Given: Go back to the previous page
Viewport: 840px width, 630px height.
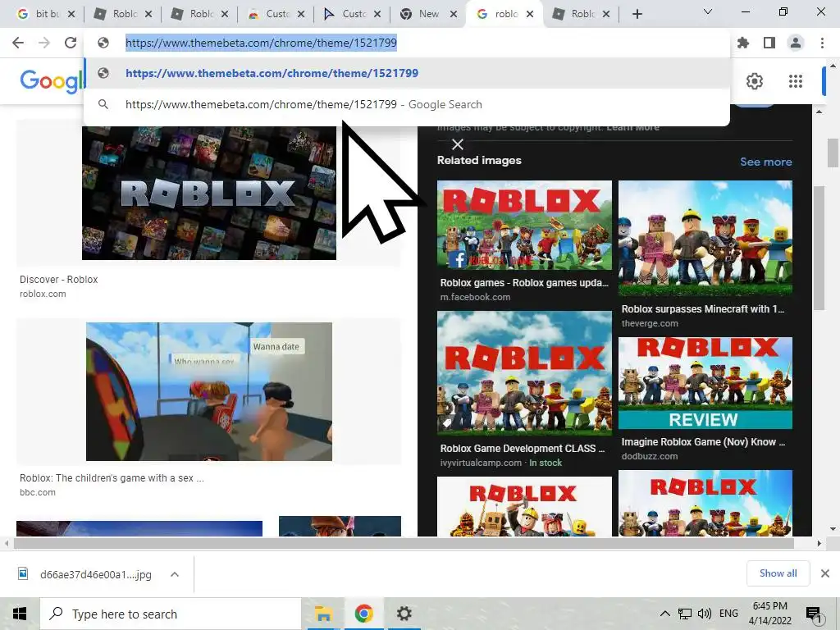Looking at the screenshot, I should 18,43.
